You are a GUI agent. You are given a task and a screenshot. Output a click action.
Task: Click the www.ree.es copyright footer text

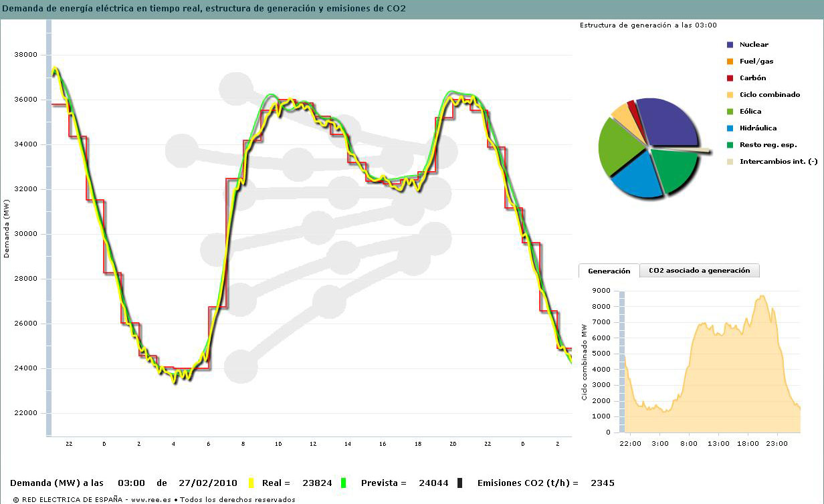click(154, 499)
